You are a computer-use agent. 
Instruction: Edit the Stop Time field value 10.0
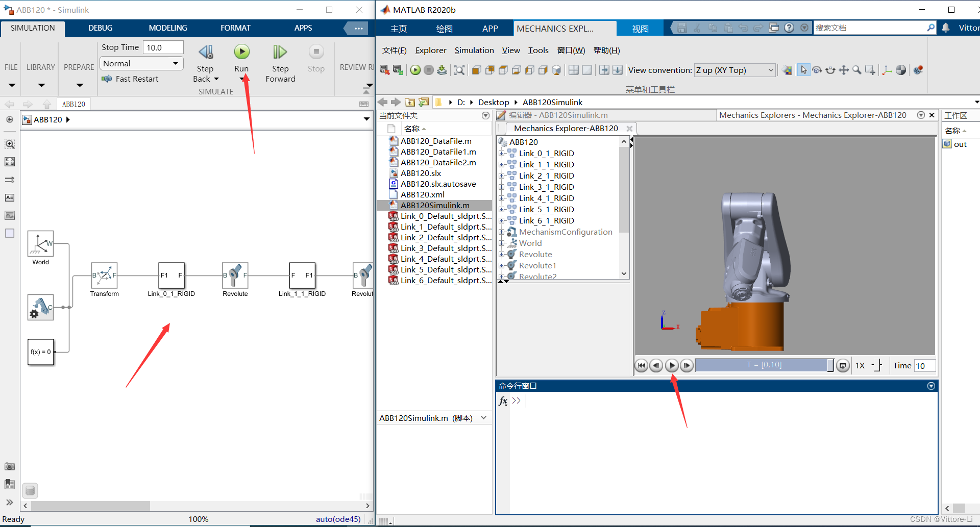162,47
